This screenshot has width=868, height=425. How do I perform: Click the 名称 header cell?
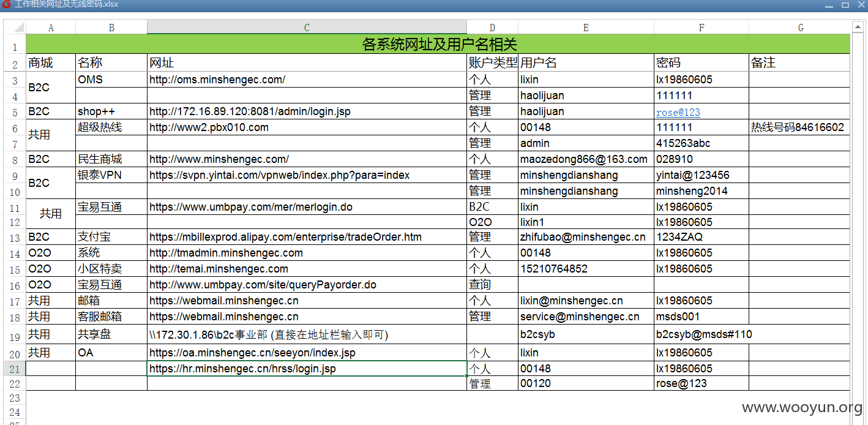click(x=111, y=62)
